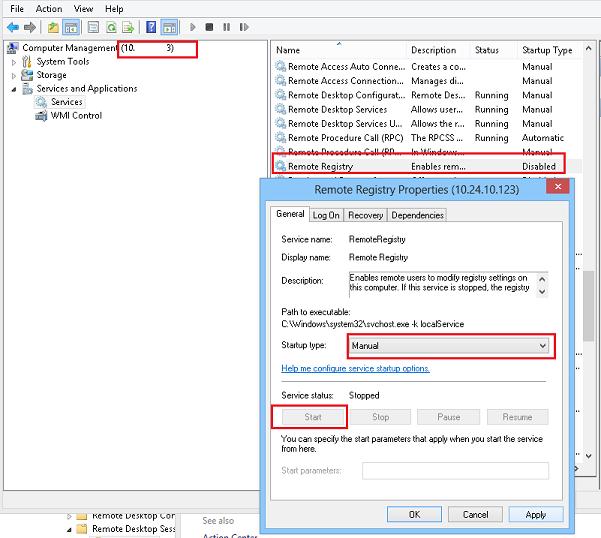
Task: Open the Startup type dropdown
Action: pyautogui.click(x=449, y=346)
